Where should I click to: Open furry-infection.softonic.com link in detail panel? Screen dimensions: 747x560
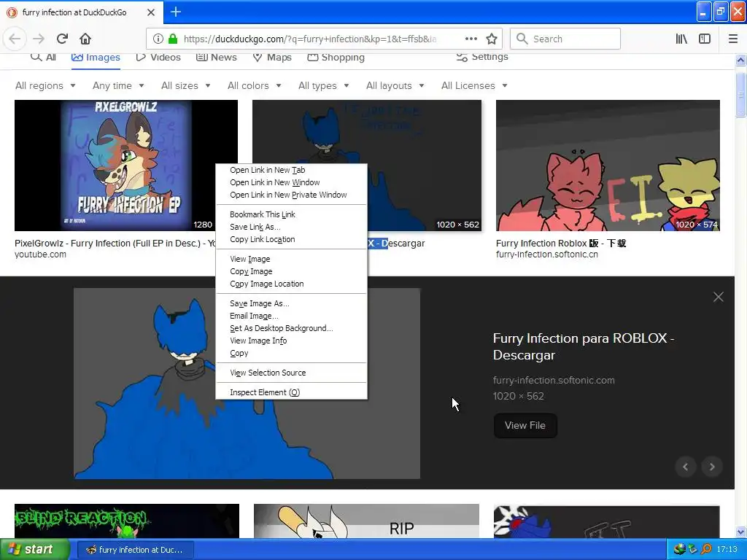554,380
